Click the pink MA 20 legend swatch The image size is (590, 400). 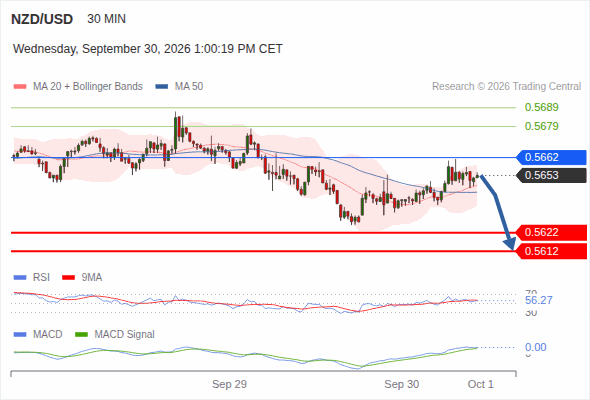(20, 87)
